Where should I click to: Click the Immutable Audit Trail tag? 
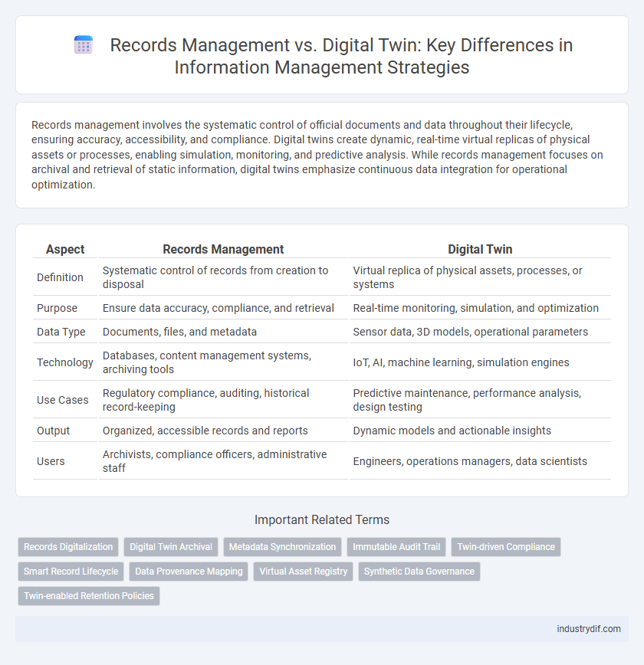point(396,547)
